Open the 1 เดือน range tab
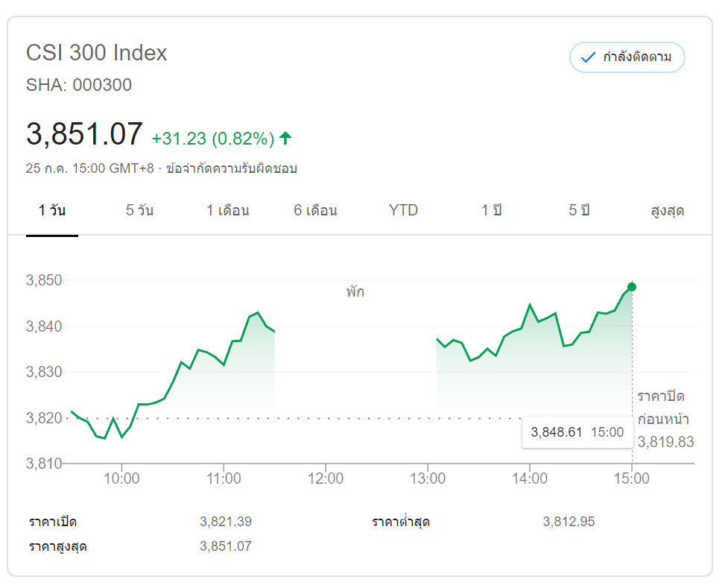722x588 pixels. click(x=227, y=210)
